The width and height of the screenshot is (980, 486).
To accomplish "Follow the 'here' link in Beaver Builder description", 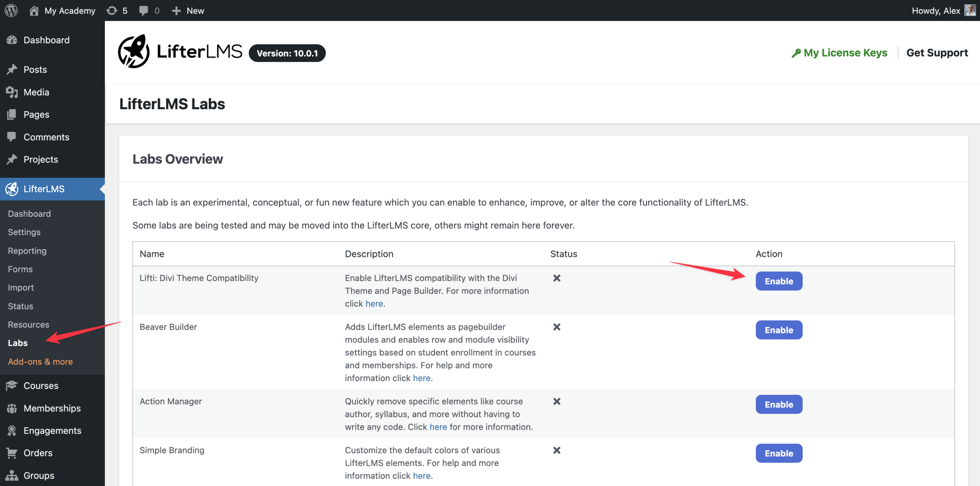I will pyautogui.click(x=421, y=378).
